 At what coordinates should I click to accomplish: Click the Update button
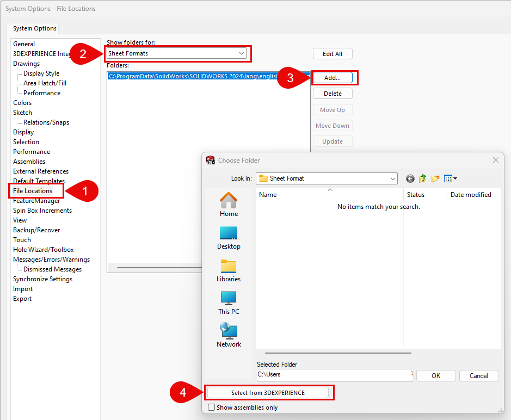pyautogui.click(x=333, y=141)
